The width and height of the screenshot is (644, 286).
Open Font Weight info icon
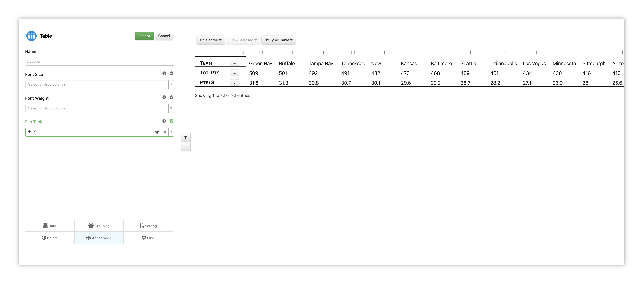pos(164,97)
